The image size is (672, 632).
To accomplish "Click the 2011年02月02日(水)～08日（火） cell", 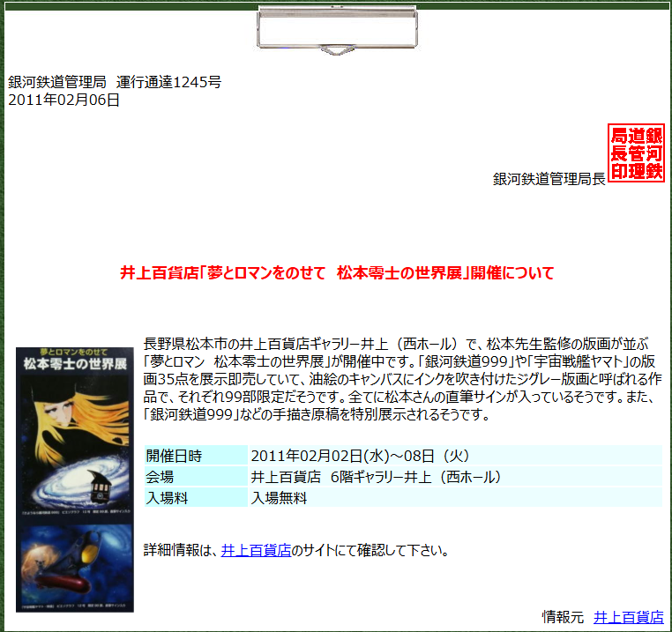I will click(x=456, y=456).
